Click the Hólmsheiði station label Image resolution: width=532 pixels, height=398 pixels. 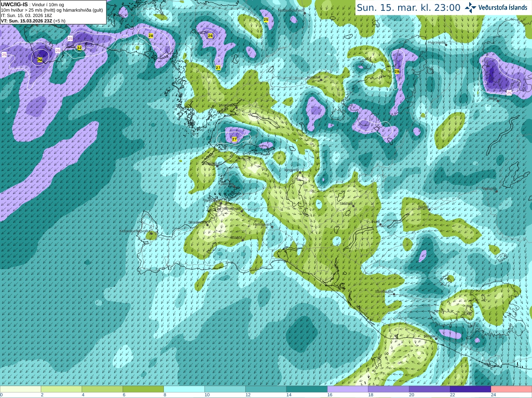[x=232, y=209]
